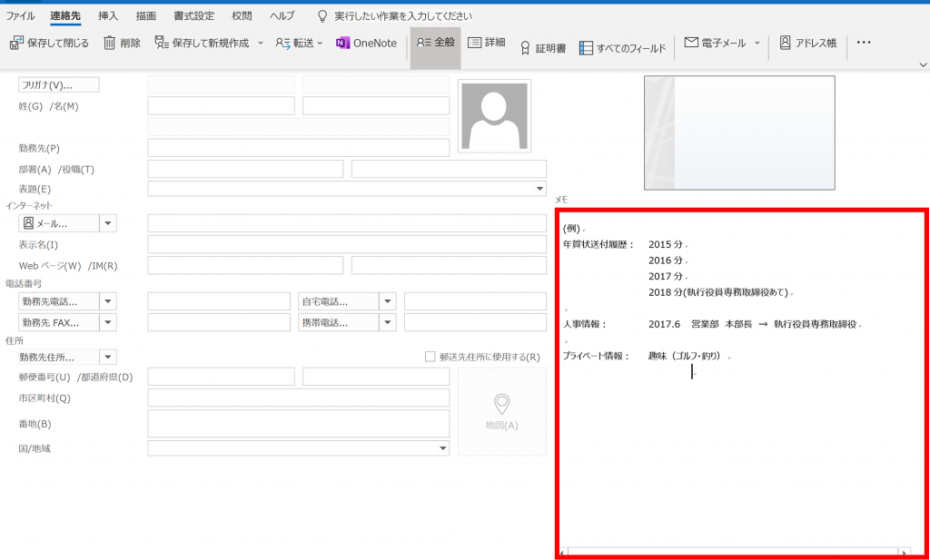This screenshot has height=560, width=930.
Task: Click the Map location button
Action: (x=501, y=411)
